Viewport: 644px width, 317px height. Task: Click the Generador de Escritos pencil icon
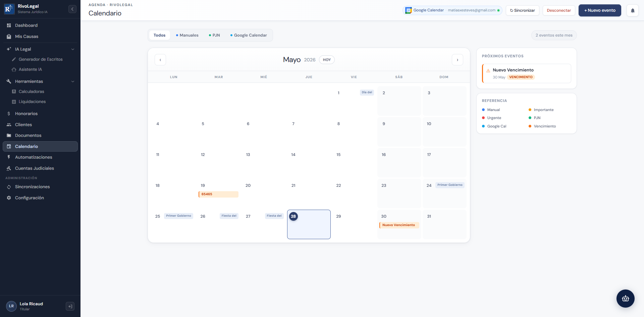tap(14, 59)
